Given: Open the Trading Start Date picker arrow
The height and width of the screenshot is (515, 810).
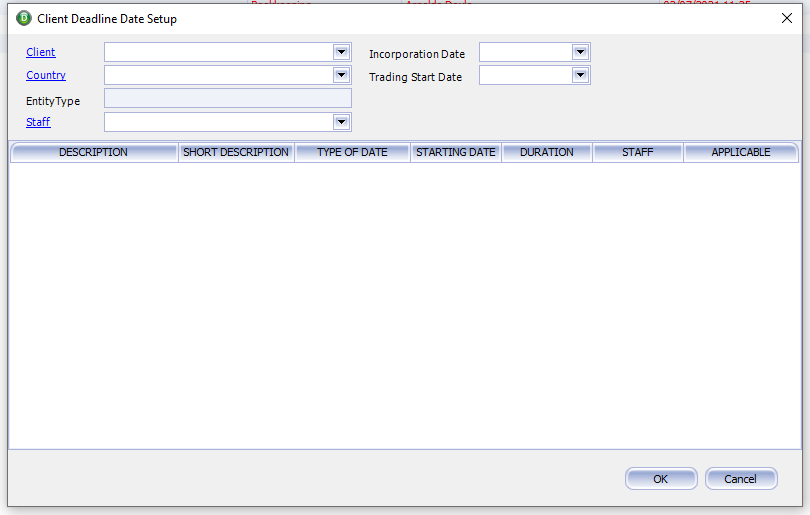Looking at the screenshot, I should tap(581, 75).
